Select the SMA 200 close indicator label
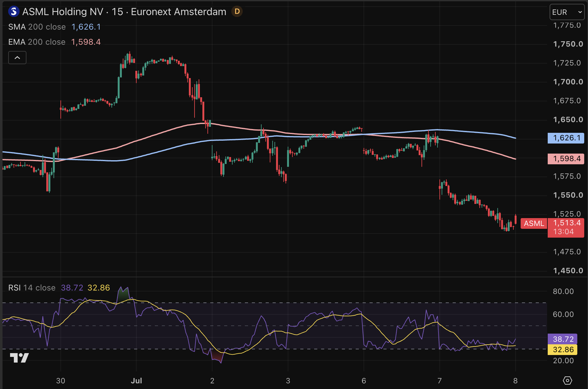Viewport: 588px width, 389px height. click(37, 27)
